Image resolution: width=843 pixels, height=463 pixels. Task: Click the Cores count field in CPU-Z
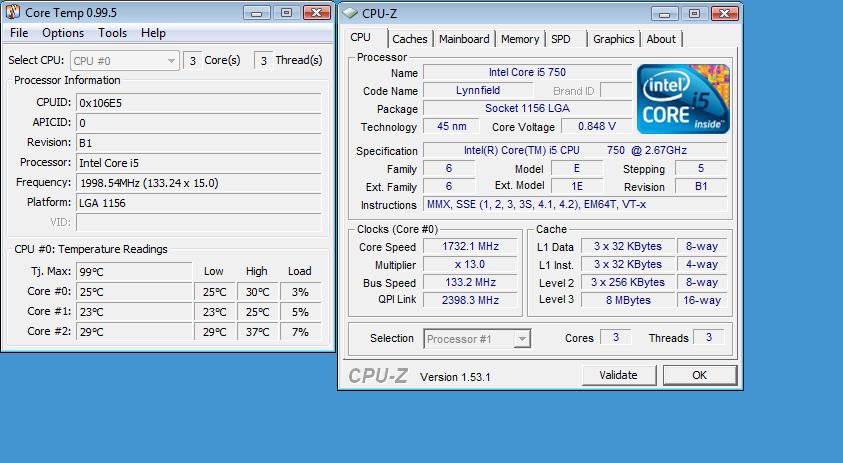[616, 337]
